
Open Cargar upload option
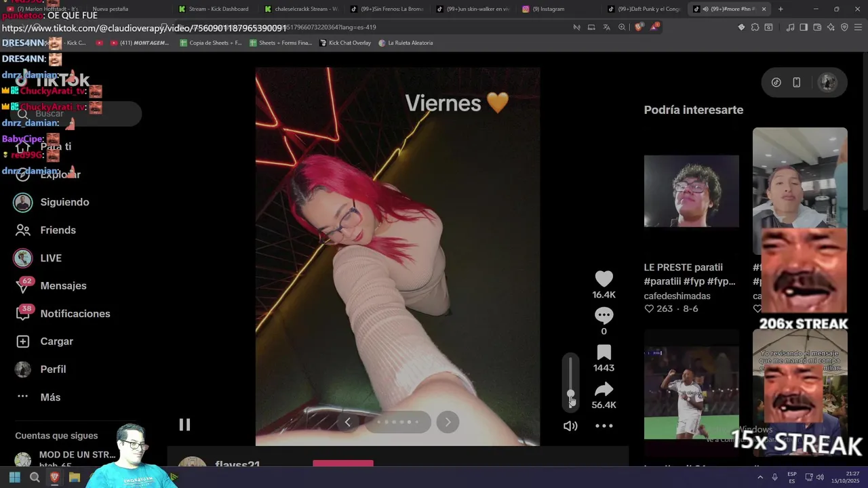tap(56, 341)
